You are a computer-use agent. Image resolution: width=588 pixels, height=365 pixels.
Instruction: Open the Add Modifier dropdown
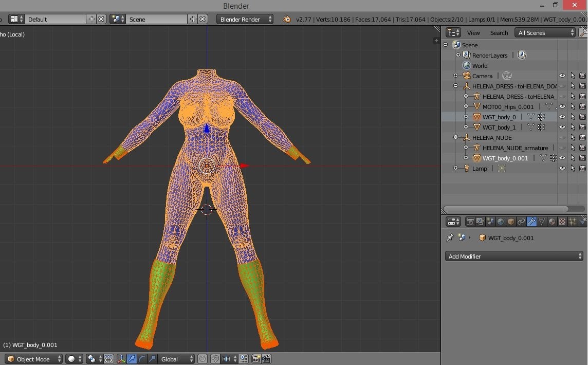[x=514, y=256]
